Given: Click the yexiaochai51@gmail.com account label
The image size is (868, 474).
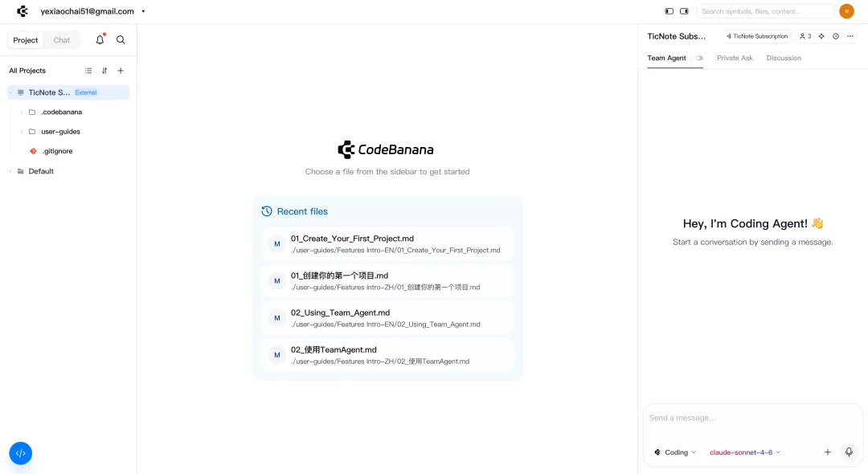Looking at the screenshot, I should coord(87,11).
